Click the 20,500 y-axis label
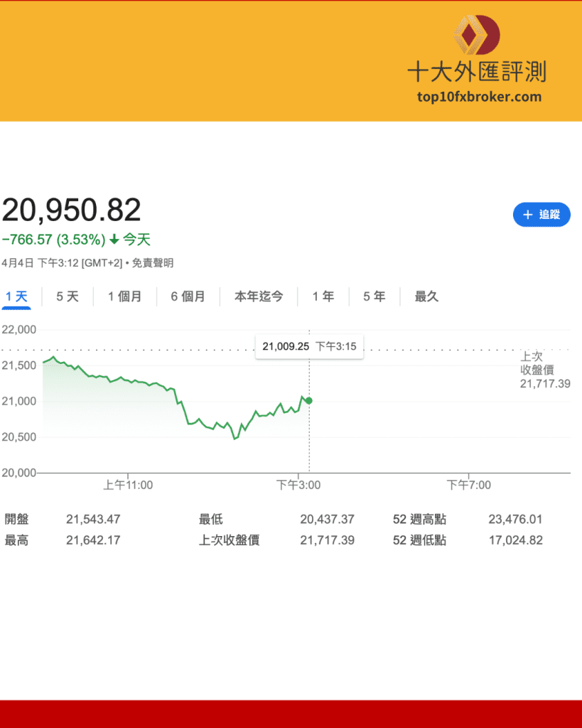The height and width of the screenshot is (728, 582). click(x=19, y=437)
